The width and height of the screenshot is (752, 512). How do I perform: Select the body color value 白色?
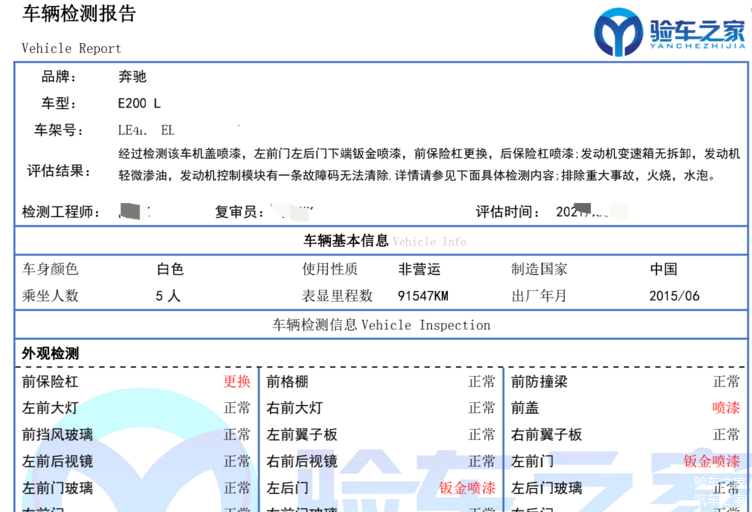(x=170, y=269)
